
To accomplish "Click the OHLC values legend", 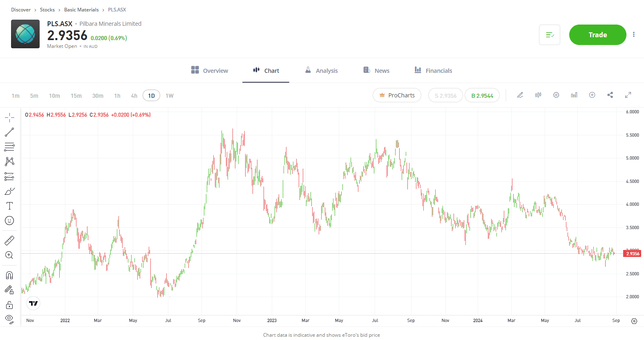I will [88, 115].
